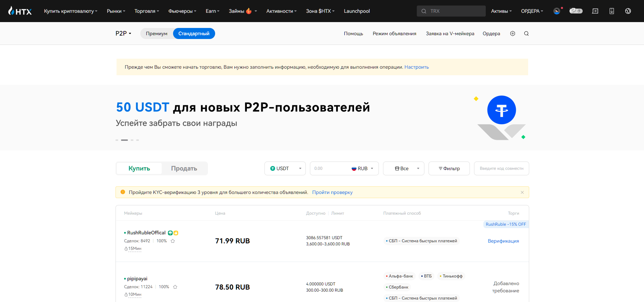Open the USDT coin selector
The height and width of the screenshot is (302, 644).
click(285, 168)
